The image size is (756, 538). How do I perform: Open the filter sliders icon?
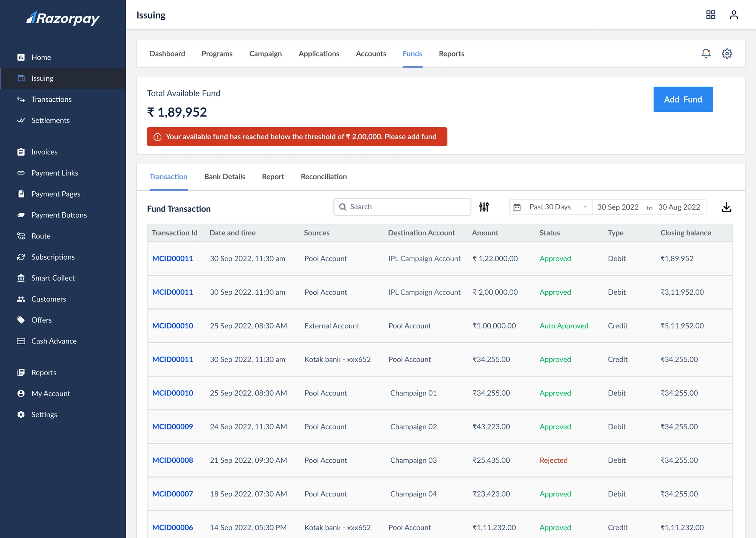pos(484,207)
